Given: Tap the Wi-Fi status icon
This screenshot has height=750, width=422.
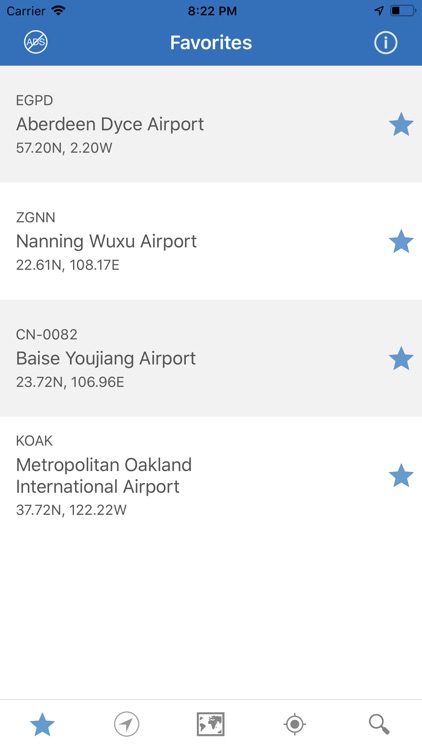Looking at the screenshot, I should (59, 11).
